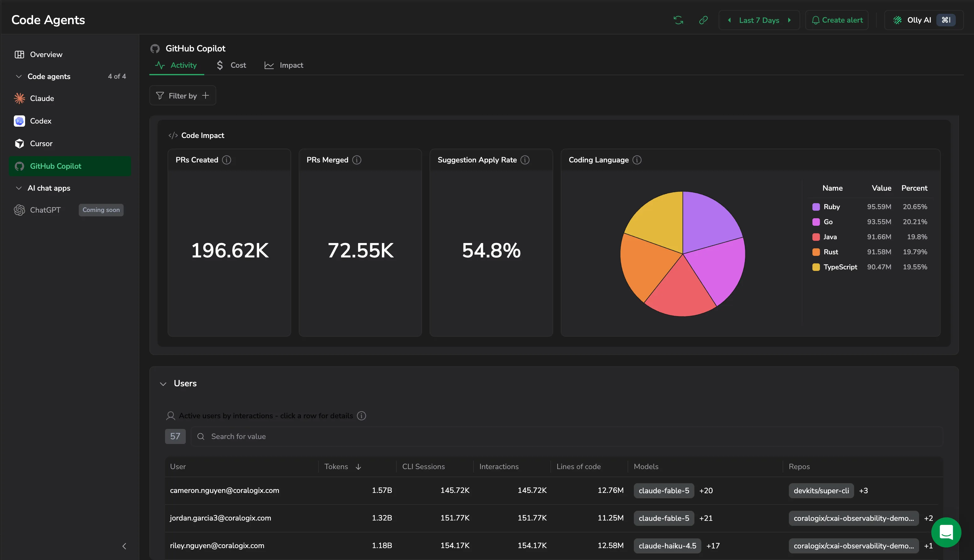The width and height of the screenshot is (974, 560).
Task: Switch to the Cost tab
Action: click(231, 66)
